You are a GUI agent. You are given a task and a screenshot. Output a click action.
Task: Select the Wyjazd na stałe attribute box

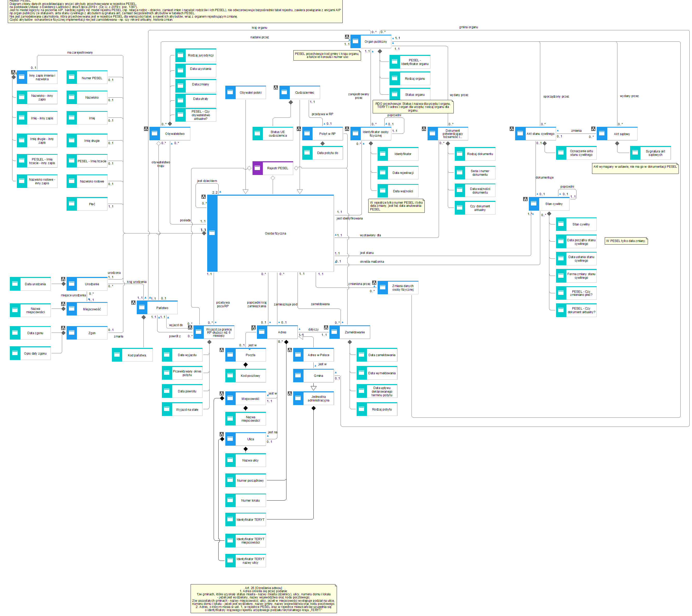pos(187,409)
